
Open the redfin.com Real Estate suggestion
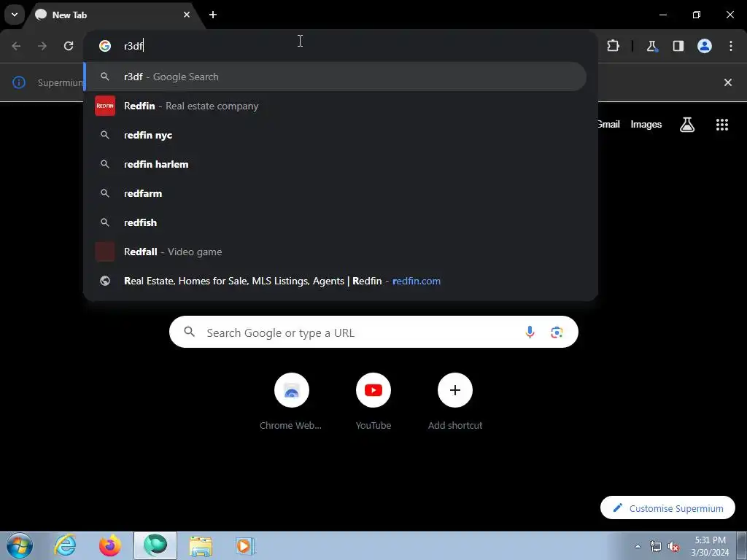[336, 281]
